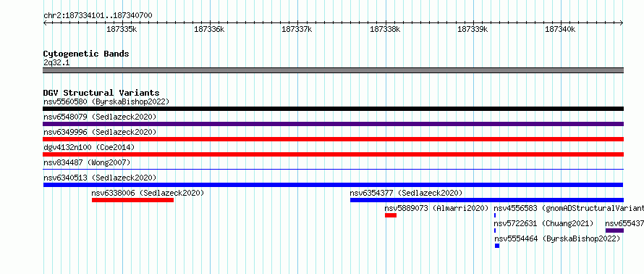The width and height of the screenshot is (644, 274).
Task: Click the nsv6349996 (Sedlazeck2020) label
Action: (100, 132)
